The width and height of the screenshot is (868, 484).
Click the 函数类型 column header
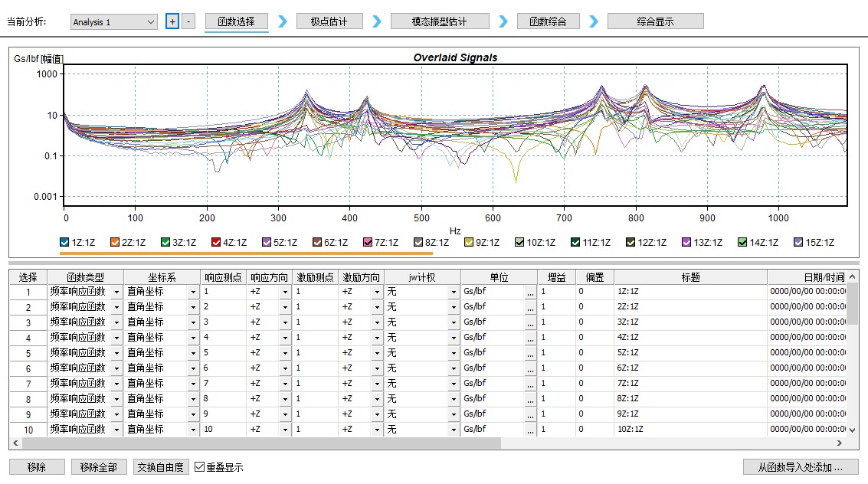click(x=85, y=277)
